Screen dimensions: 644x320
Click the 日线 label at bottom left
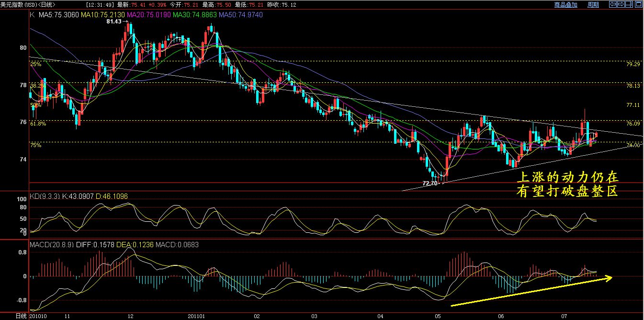[x=21, y=316]
